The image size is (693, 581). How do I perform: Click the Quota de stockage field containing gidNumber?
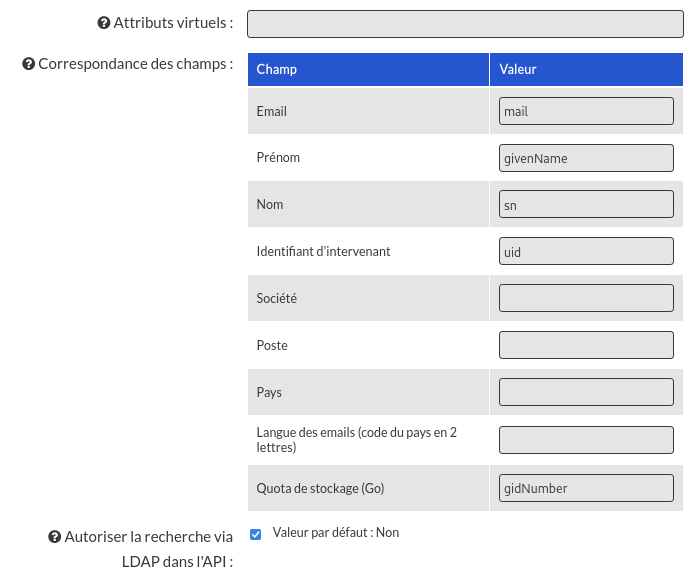[x=586, y=488]
